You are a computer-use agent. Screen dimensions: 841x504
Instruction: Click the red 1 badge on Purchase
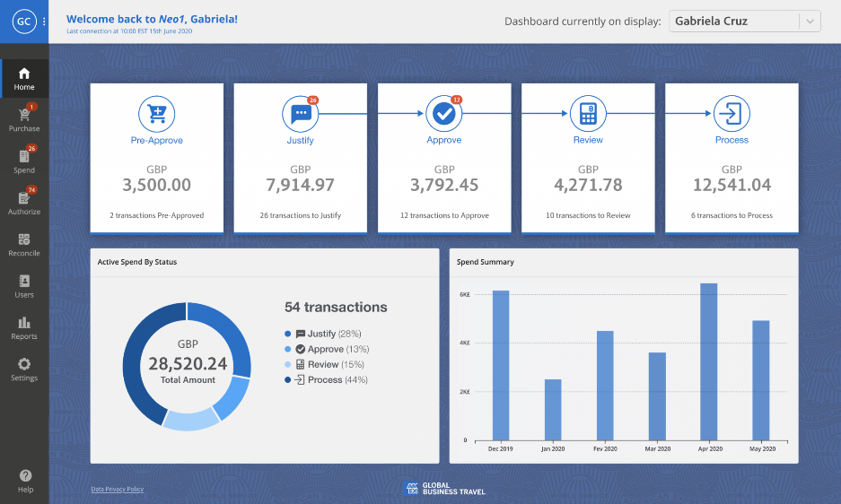[32, 107]
